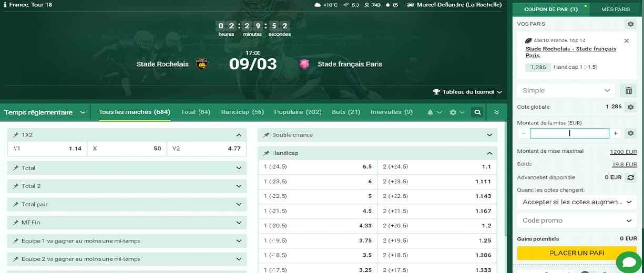Expand the Double chance market
This screenshot has width=644, height=273.
[489, 135]
